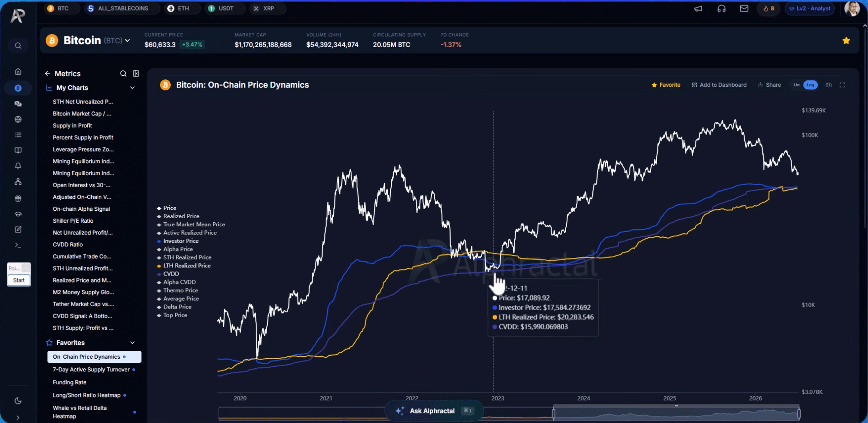Take chart snapshot with camera icon

pos(829,85)
